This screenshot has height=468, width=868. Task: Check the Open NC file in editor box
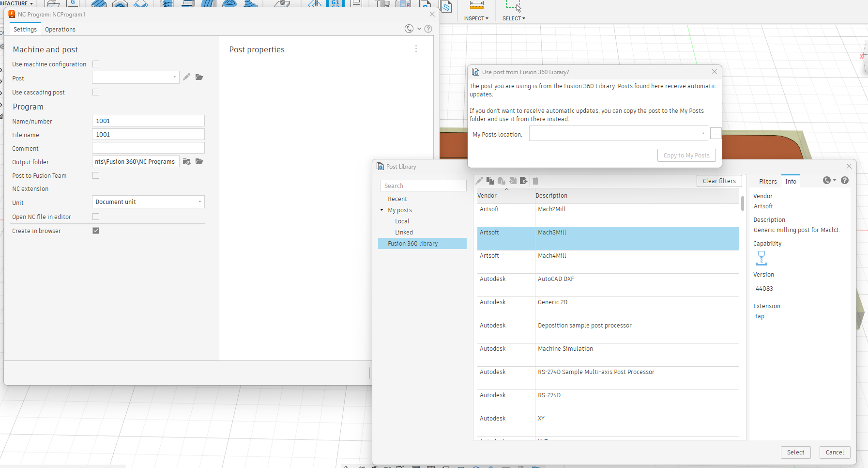click(96, 217)
